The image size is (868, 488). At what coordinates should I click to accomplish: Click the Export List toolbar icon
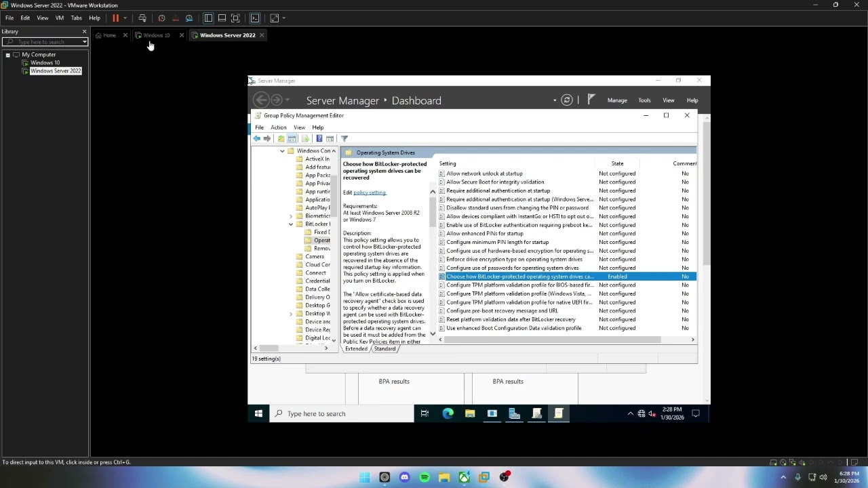(x=306, y=139)
